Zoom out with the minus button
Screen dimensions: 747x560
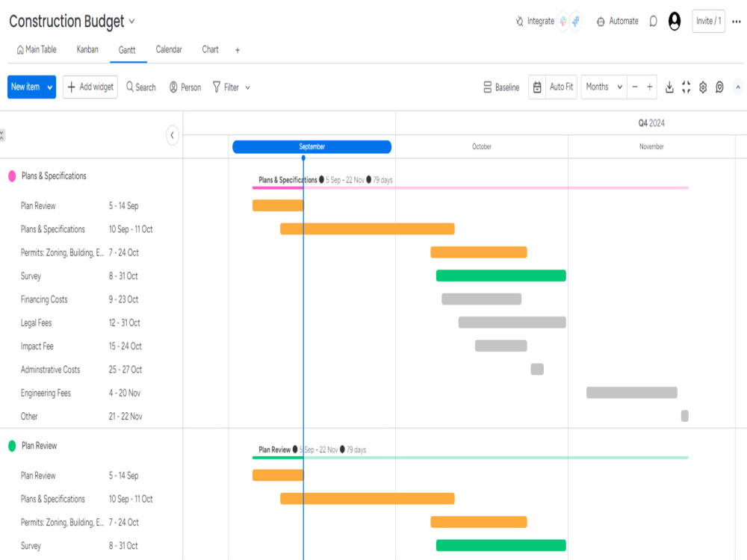click(635, 87)
